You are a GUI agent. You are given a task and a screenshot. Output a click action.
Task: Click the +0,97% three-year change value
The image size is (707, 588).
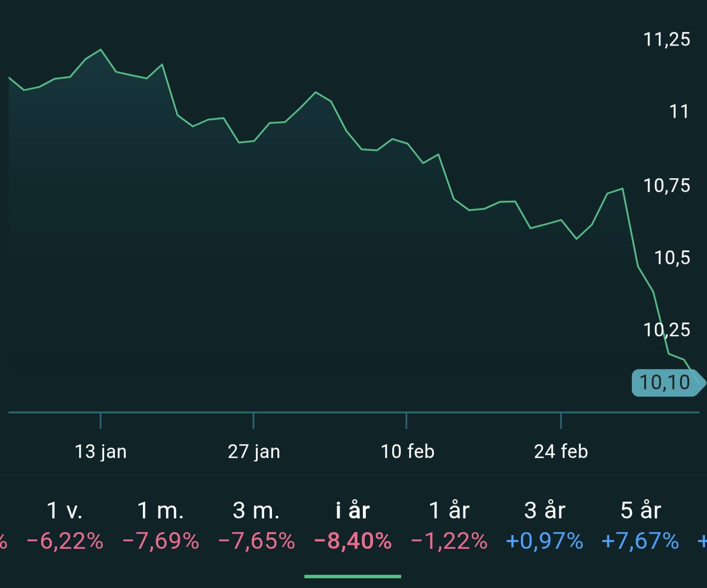[544, 541]
